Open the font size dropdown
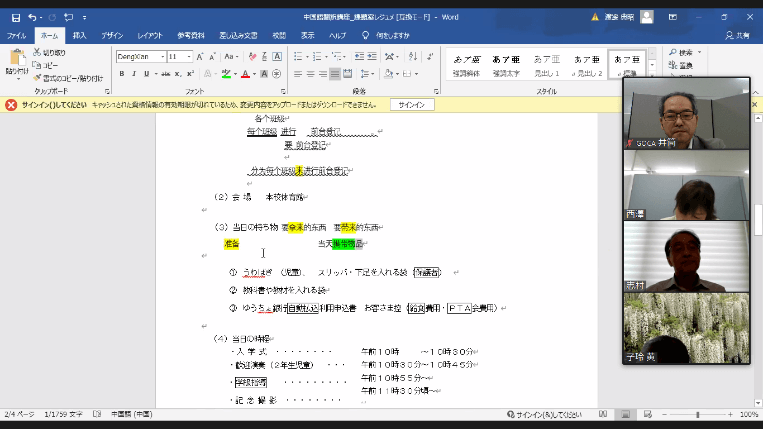 (180, 57)
